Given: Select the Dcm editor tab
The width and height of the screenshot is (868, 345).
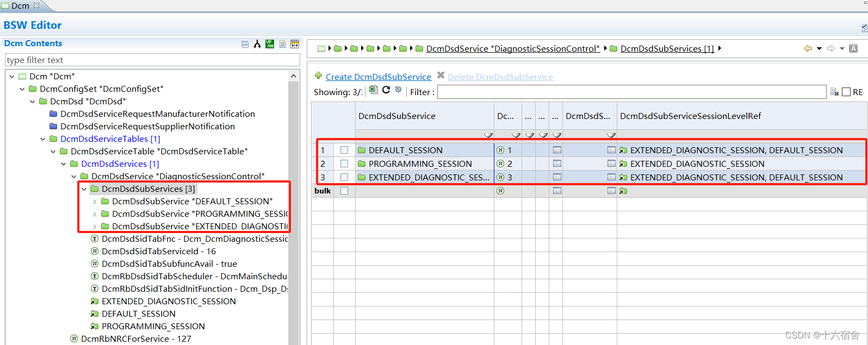Looking at the screenshot, I should 20,5.
